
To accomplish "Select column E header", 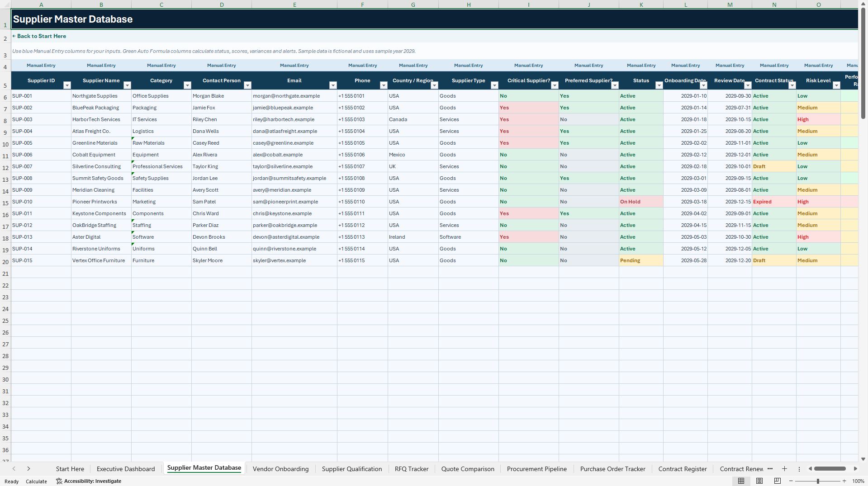I will tap(294, 5).
